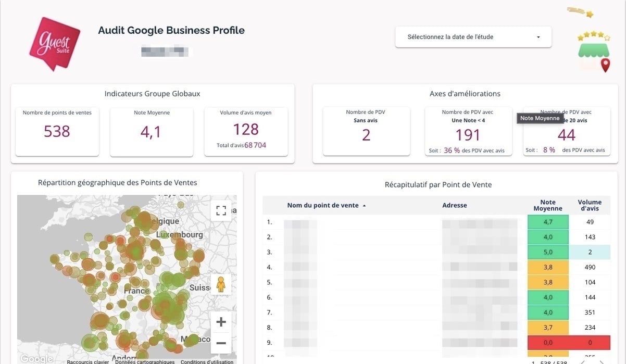Click the 44 value in the improvements panel

tap(567, 135)
